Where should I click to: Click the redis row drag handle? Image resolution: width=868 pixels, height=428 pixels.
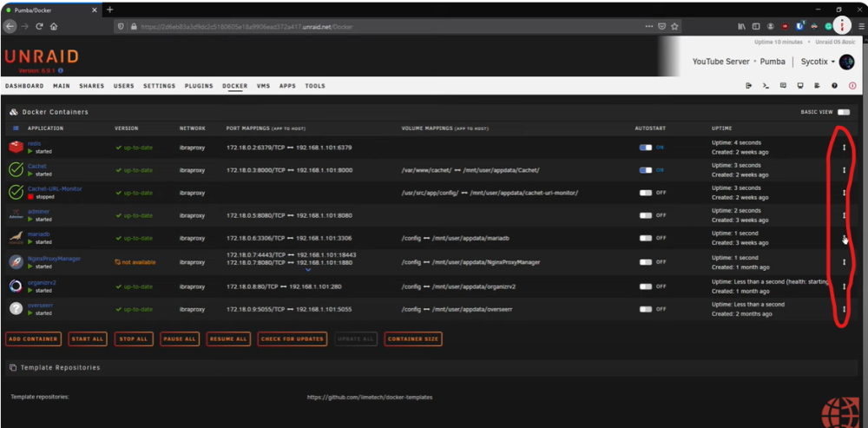point(845,148)
